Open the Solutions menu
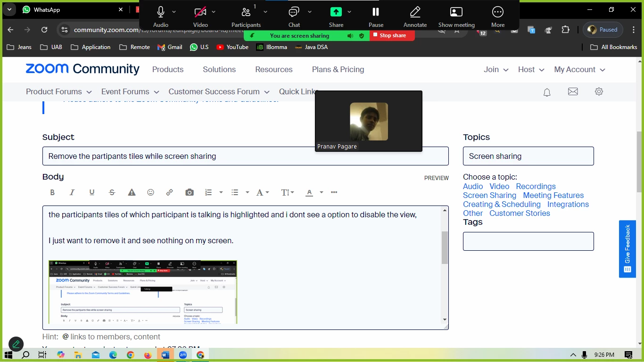Image resolution: width=644 pixels, height=362 pixels. tap(219, 69)
